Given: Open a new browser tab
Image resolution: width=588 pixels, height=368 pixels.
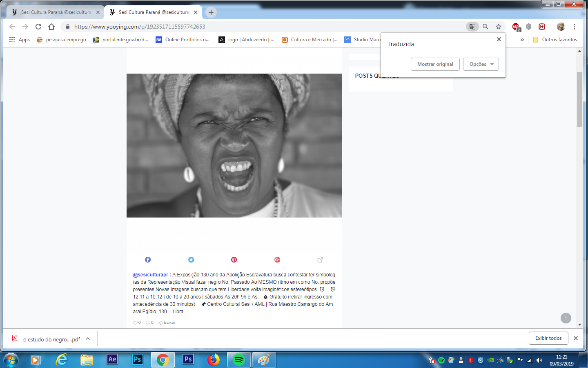Looking at the screenshot, I should click(x=211, y=12).
